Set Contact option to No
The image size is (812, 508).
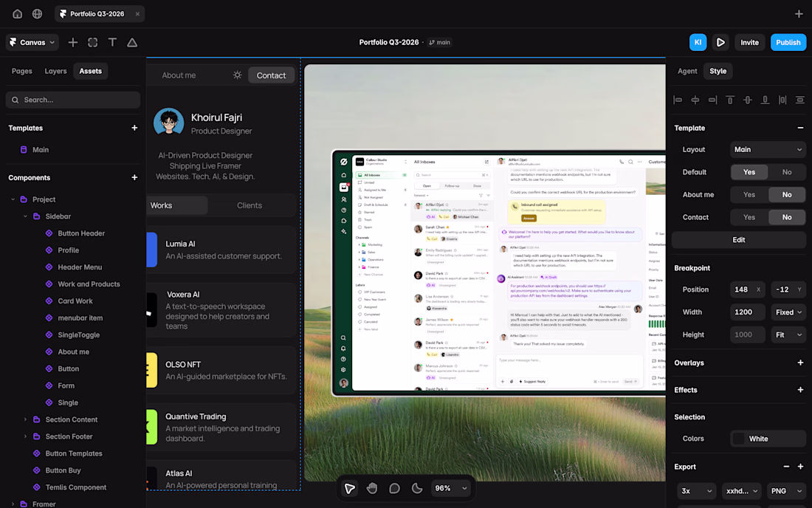(x=787, y=218)
